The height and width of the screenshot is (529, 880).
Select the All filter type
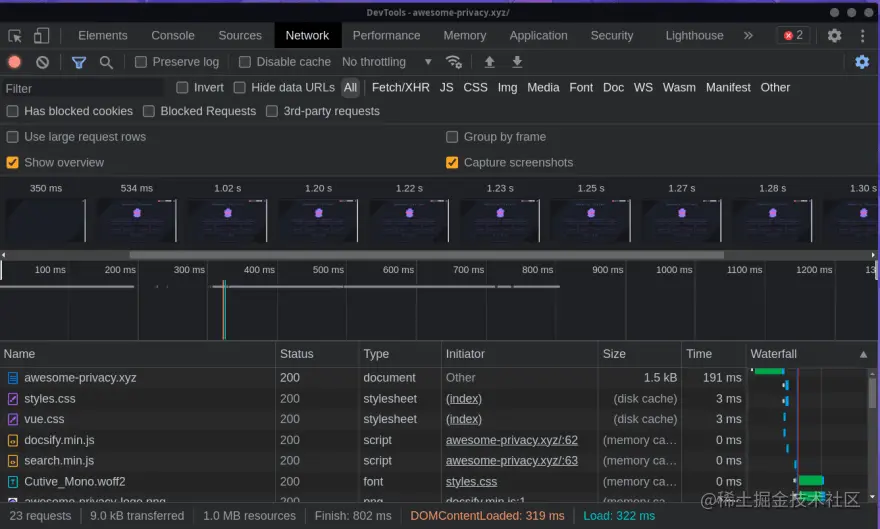point(350,88)
